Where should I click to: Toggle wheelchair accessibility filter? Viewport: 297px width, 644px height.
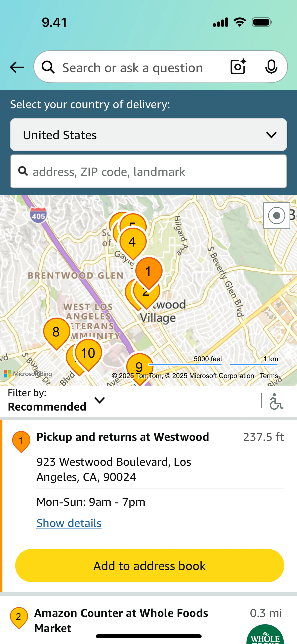coord(276,401)
